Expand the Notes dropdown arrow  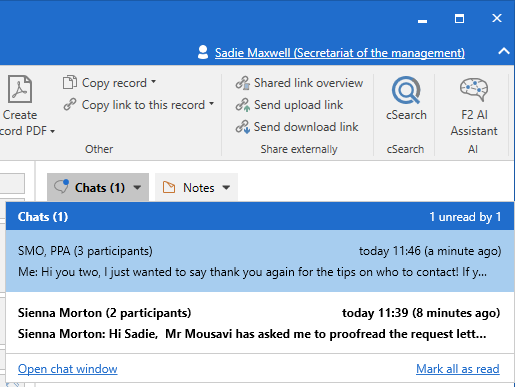[226, 188]
